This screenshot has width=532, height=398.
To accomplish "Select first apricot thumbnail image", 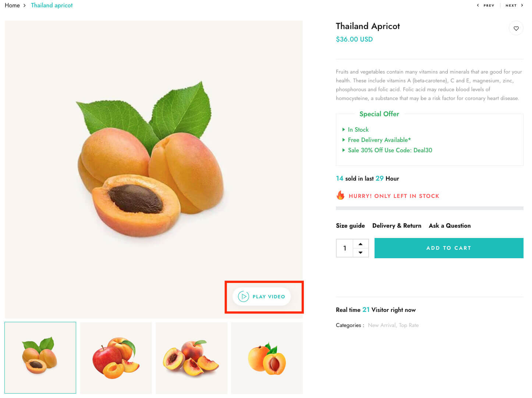I will click(40, 358).
